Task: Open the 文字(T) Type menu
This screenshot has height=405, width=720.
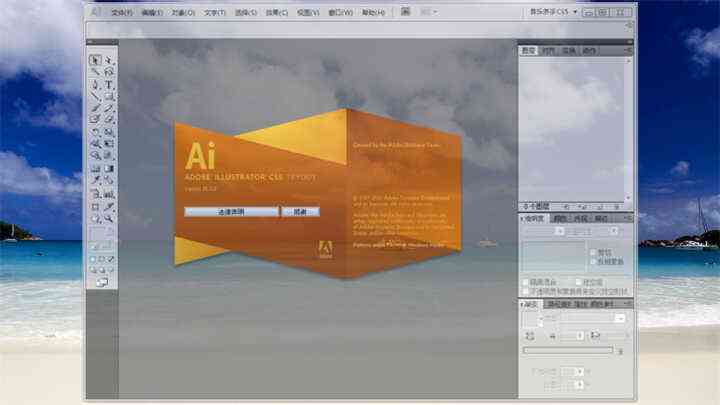Action: [214, 12]
